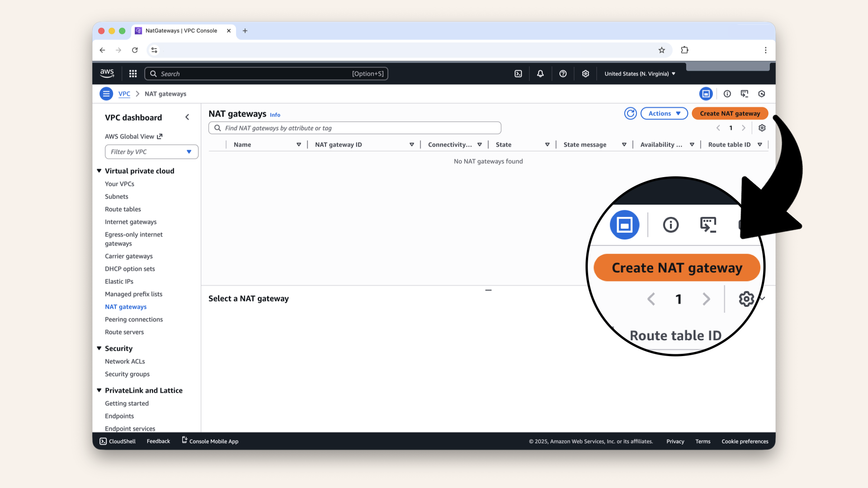Click the help question mark icon
This screenshot has width=868, height=488.
[x=563, y=73]
